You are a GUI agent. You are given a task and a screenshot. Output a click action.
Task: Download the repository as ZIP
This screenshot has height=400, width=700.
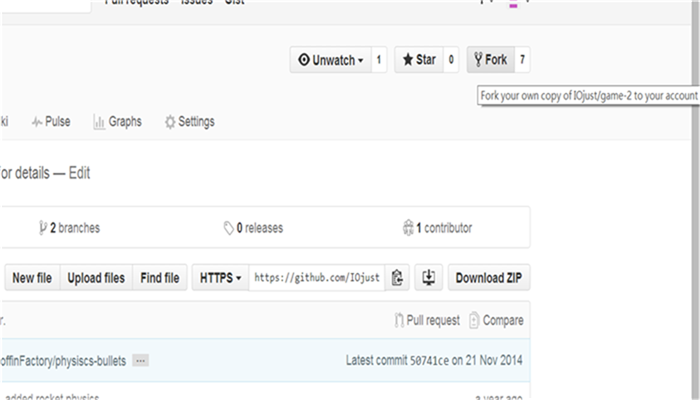tap(489, 278)
